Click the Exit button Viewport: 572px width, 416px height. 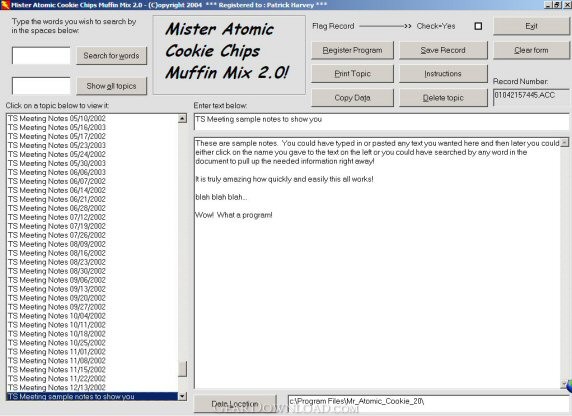[531, 26]
